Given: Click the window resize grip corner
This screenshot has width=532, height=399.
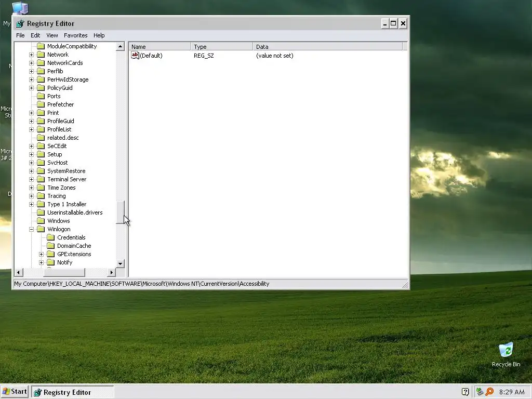Looking at the screenshot, I should pyautogui.click(x=405, y=285).
